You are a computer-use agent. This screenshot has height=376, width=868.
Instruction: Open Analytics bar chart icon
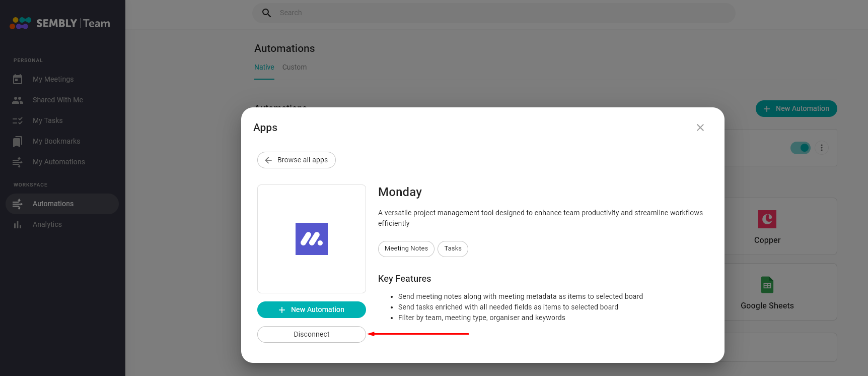(x=18, y=224)
